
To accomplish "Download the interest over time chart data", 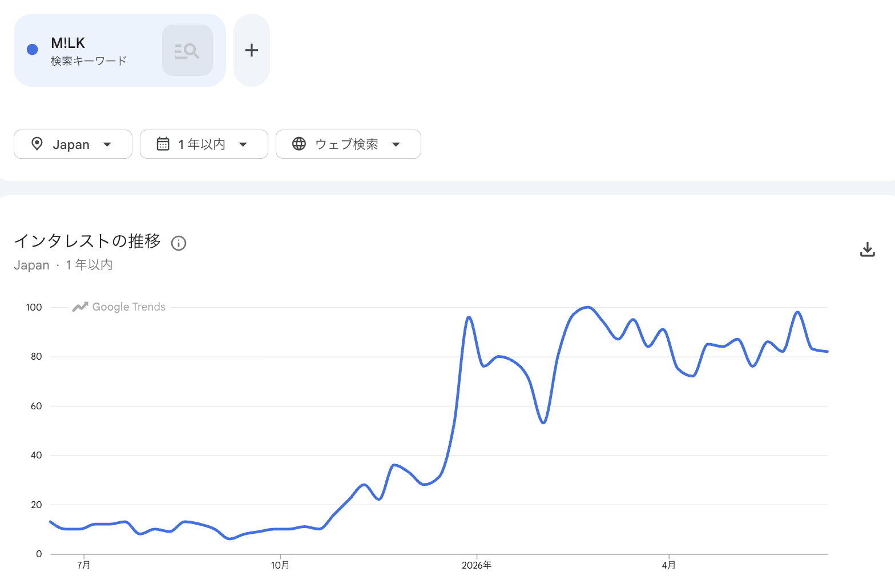I will 868,249.
